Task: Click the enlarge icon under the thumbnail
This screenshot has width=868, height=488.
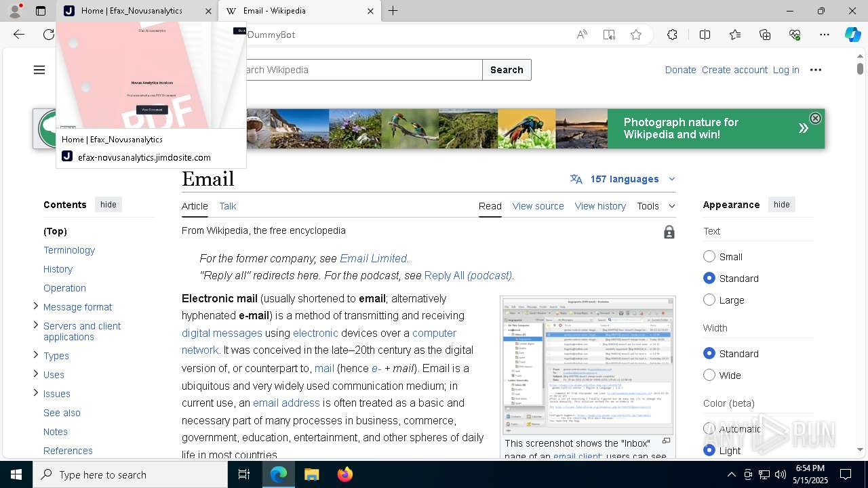Action: pyautogui.click(x=666, y=441)
